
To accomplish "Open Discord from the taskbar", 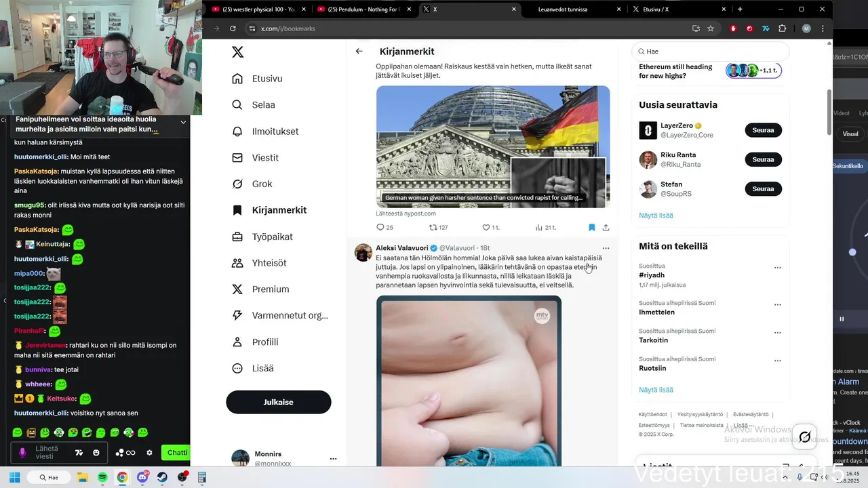I will 142,478.
